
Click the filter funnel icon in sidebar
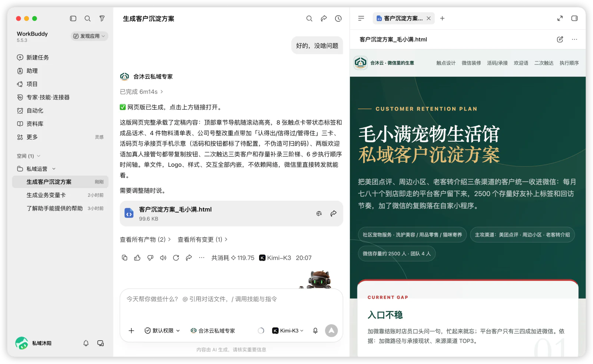[102, 19]
